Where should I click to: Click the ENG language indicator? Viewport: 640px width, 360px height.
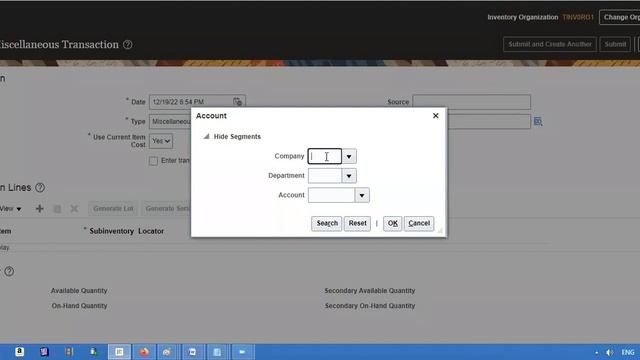(628, 352)
